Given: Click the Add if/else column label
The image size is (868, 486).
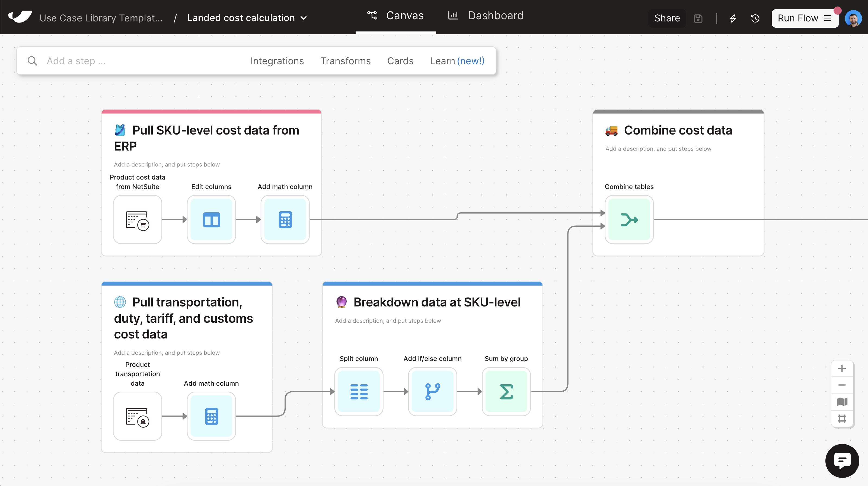Looking at the screenshot, I should [432, 359].
